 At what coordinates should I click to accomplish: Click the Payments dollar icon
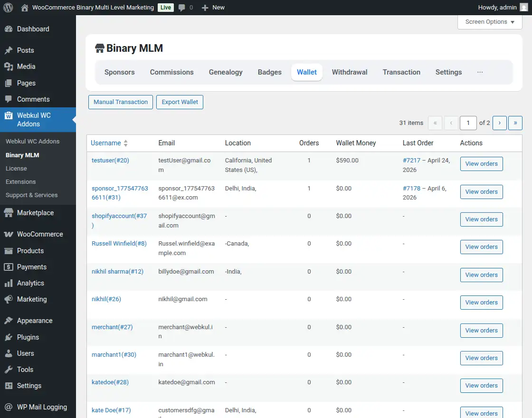tap(9, 267)
